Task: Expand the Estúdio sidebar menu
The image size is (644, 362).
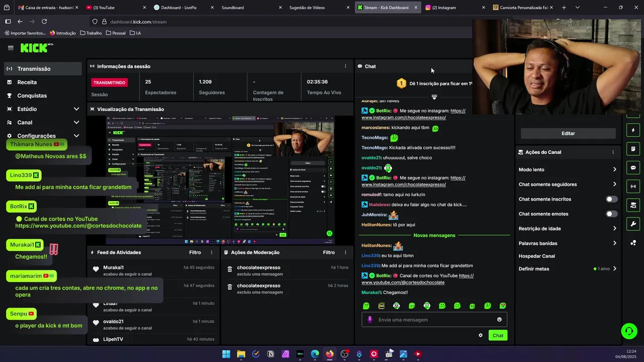Action: click(43, 109)
